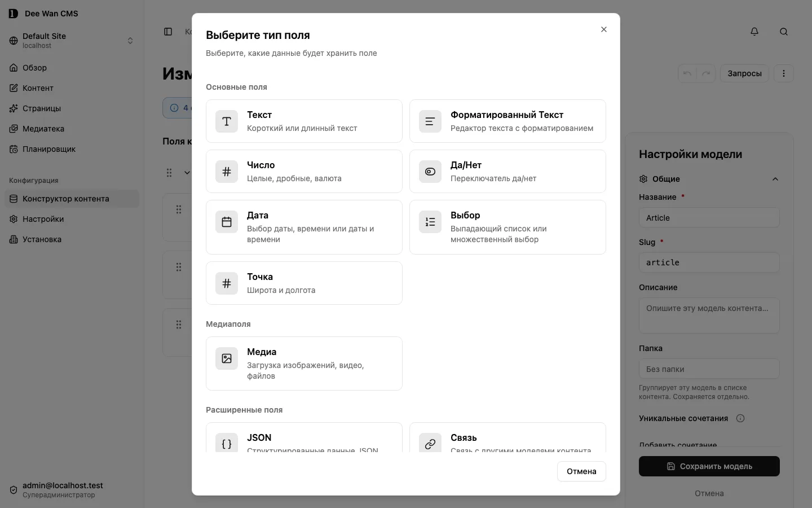Image resolution: width=812 pixels, height=508 pixels.
Task: Select the Да/Нет toggle icon
Action: pyautogui.click(x=430, y=172)
